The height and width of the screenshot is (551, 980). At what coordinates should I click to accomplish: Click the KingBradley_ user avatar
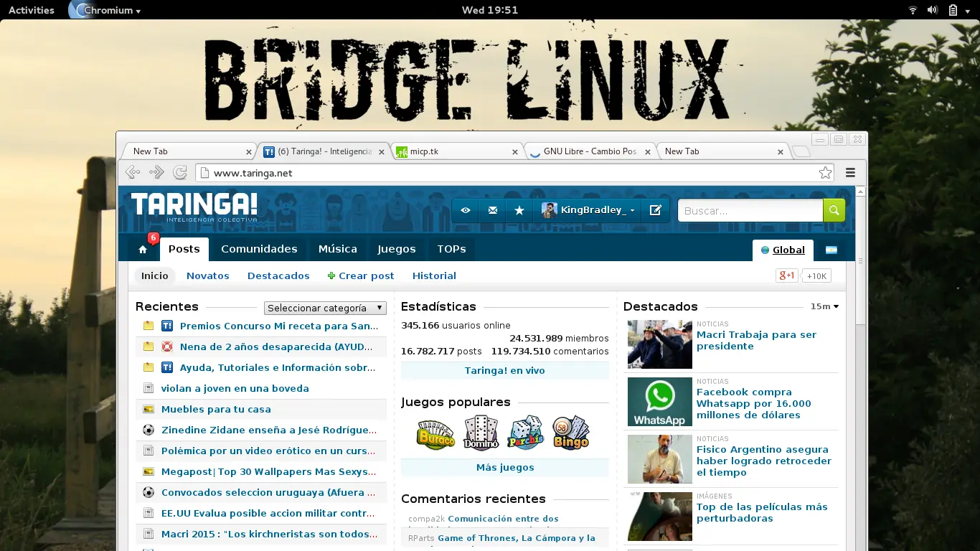point(550,210)
